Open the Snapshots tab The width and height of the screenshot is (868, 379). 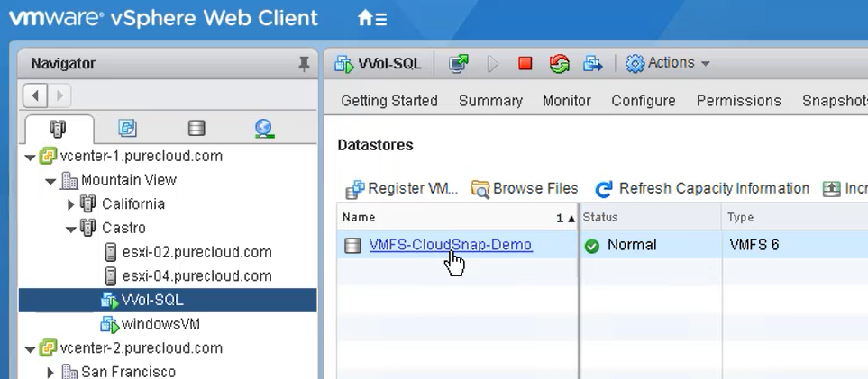pyautogui.click(x=835, y=101)
